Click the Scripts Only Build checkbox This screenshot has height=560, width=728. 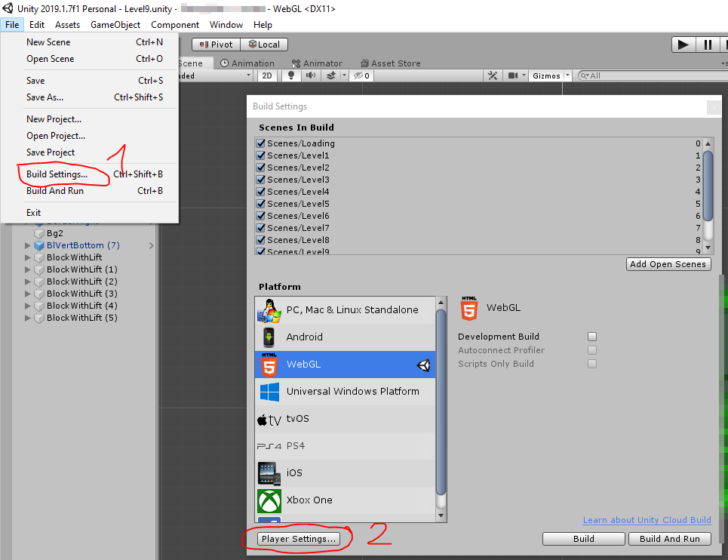(x=592, y=364)
